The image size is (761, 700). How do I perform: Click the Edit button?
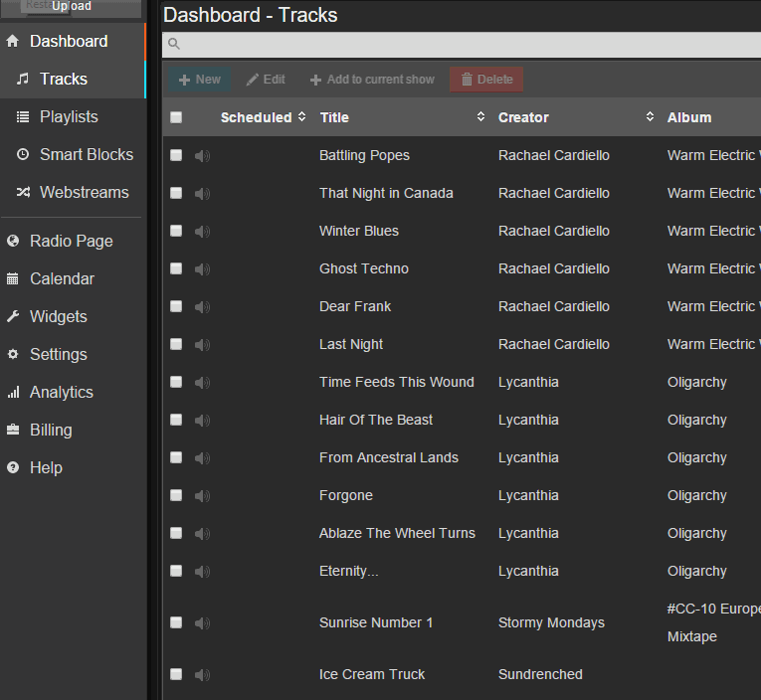[x=266, y=80]
